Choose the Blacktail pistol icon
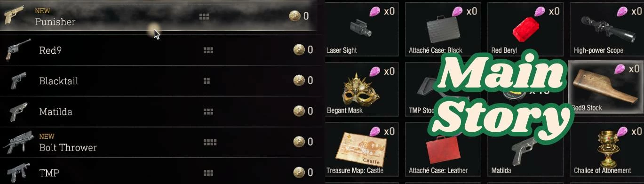The image size is (644, 184). 18,80
